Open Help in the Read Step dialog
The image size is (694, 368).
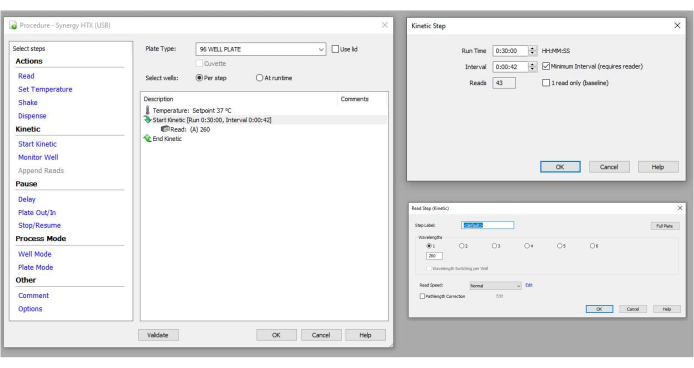pos(667,309)
